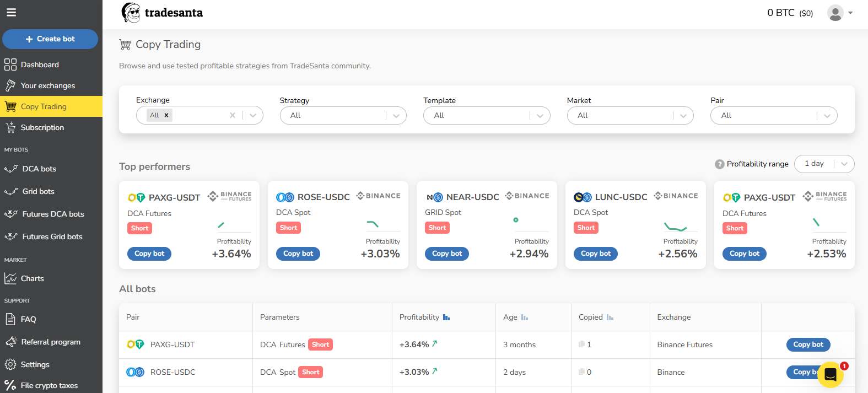Copy bot on ROSE-USDC card
Image resolution: width=868 pixels, height=393 pixels.
[x=298, y=254]
